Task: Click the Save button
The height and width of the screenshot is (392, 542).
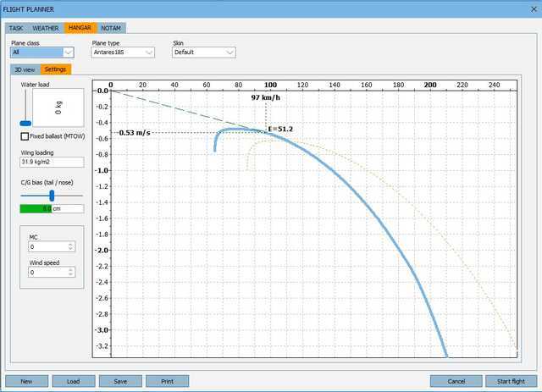Action: (x=120, y=381)
